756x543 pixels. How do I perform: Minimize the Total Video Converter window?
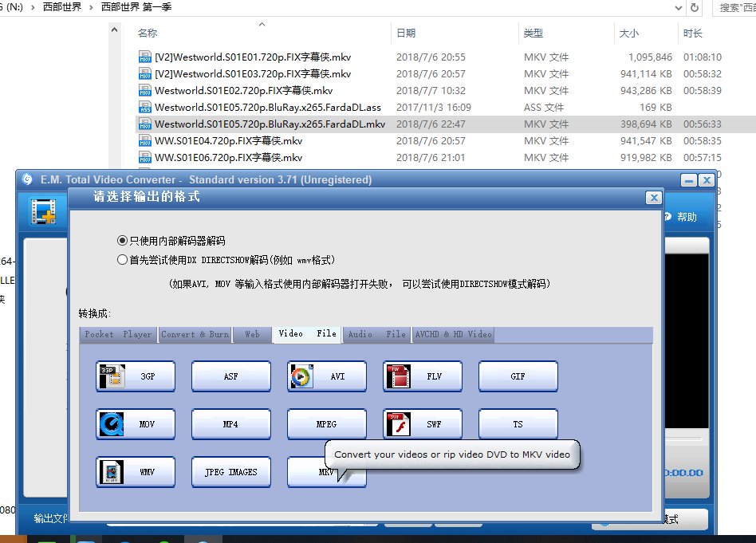(689, 180)
